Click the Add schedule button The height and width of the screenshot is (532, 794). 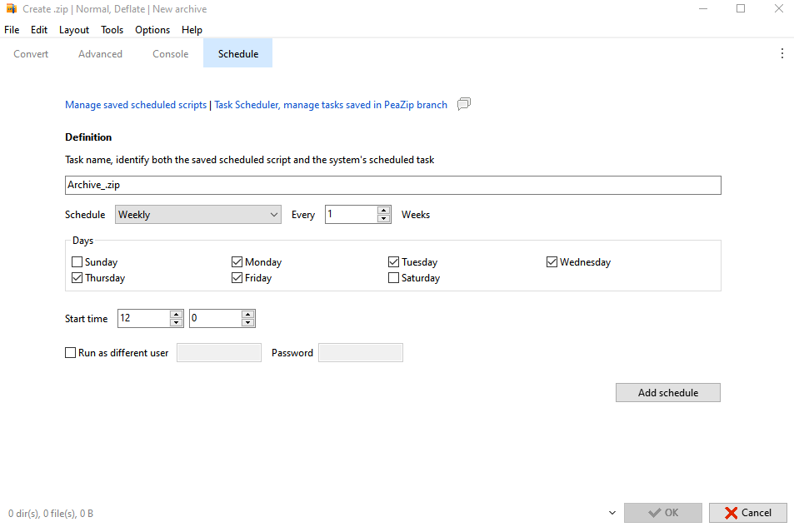coord(667,393)
